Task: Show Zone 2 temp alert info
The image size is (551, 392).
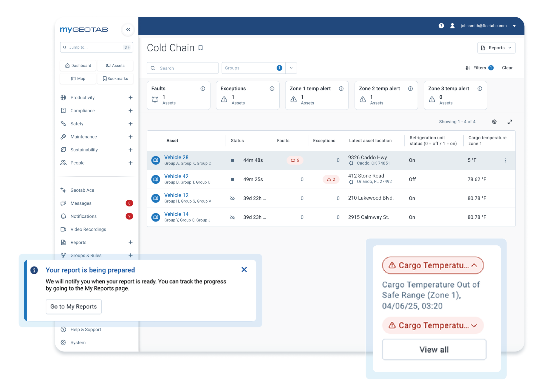Action: (x=410, y=89)
